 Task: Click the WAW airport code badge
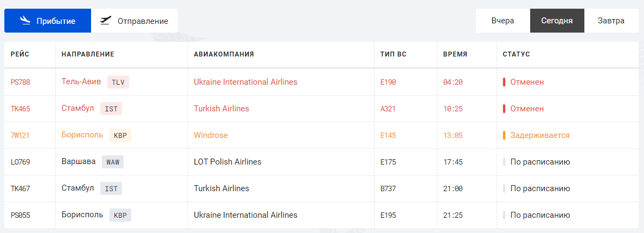click(113, 162)
